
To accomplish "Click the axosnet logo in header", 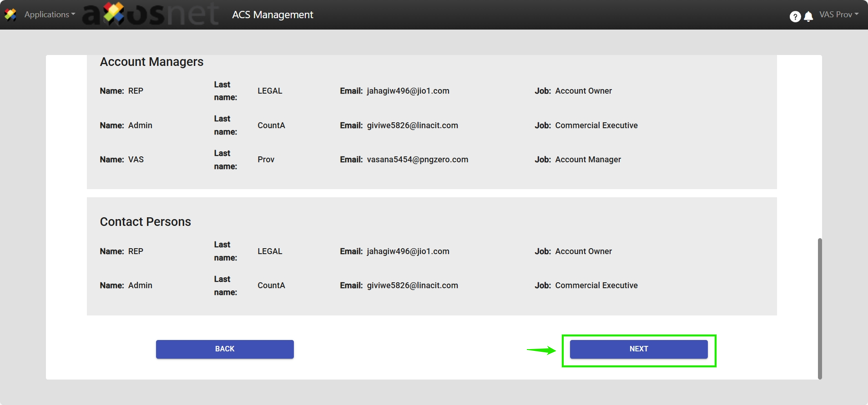I will (151, 14).
